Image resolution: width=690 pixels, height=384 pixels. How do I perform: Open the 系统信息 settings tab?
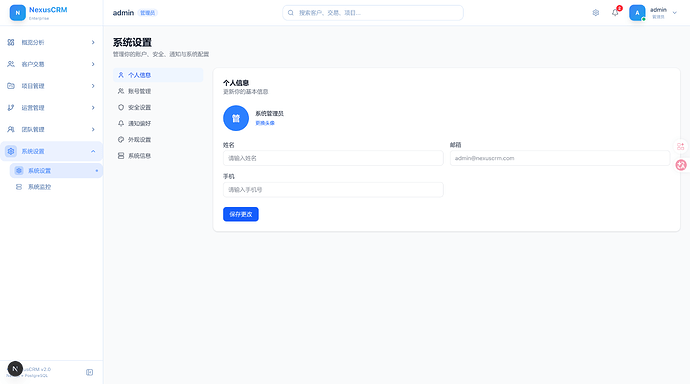[x=158, y=156]
